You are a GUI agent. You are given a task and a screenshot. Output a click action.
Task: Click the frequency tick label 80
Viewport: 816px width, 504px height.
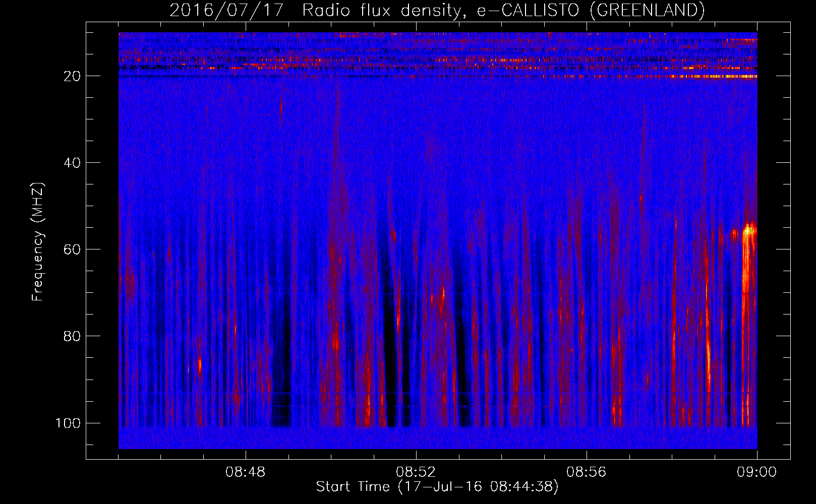[72, 336]
